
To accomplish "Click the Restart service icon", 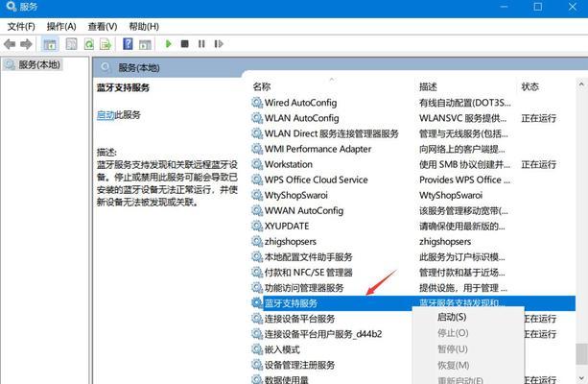I will [219, 44].
